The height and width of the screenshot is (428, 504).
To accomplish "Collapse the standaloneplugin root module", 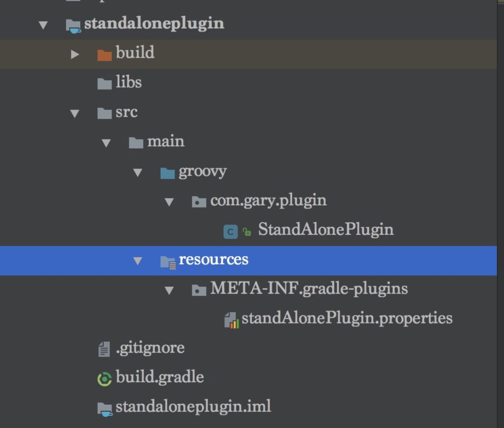I will (x=43, y=25).
